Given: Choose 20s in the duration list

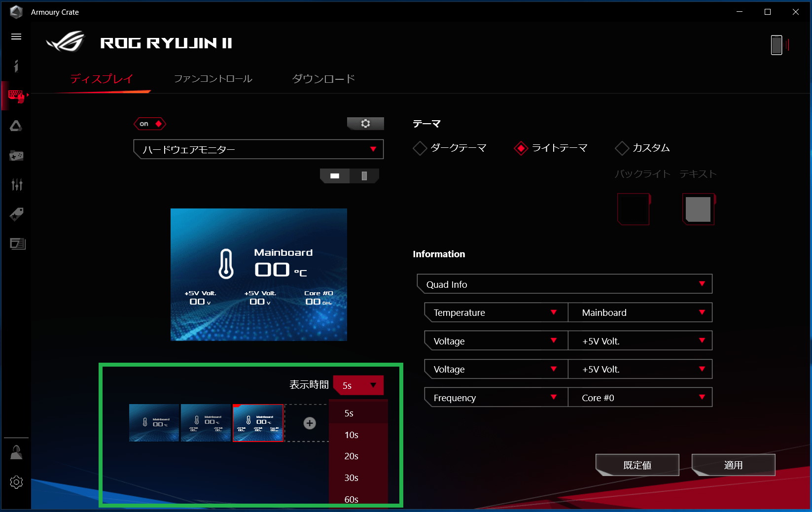Looking at the screenshot, I should click(x=358, y=456).
